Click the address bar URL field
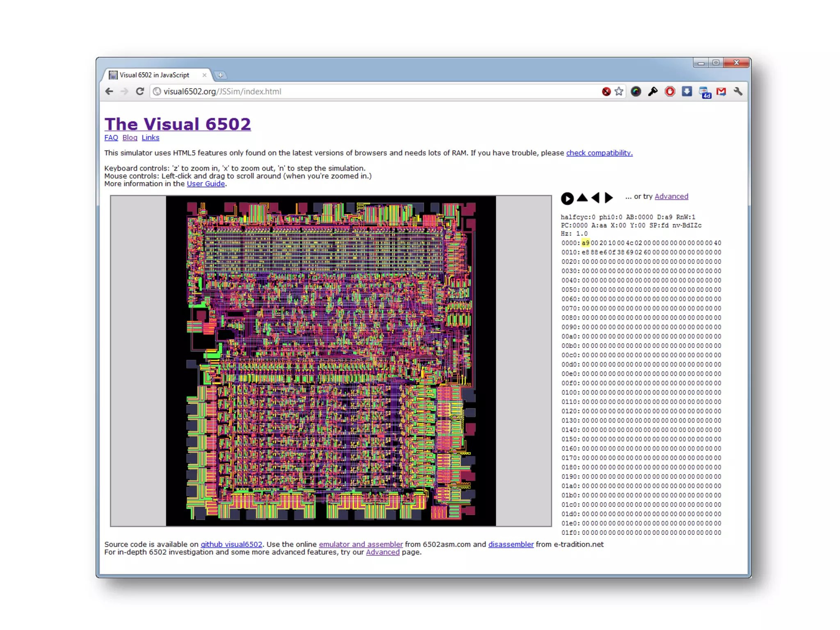840x630 pixels. pyautogui.click(x=369, y=91)
